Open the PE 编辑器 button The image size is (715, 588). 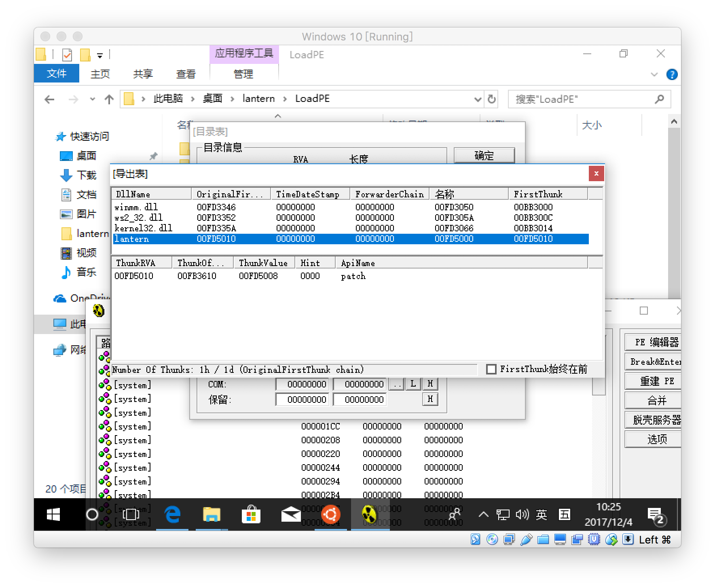pos(653,342)
